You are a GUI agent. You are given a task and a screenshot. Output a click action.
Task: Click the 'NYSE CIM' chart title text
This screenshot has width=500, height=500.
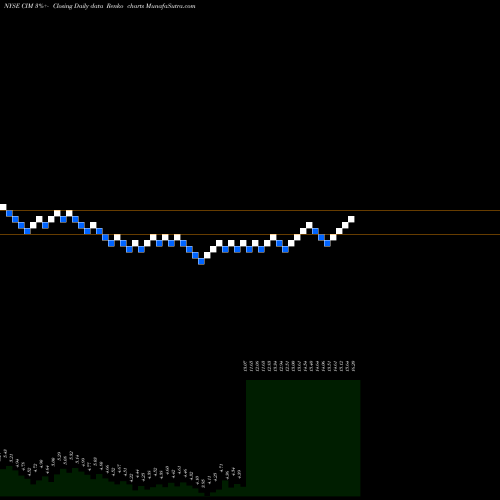[18, 6]
